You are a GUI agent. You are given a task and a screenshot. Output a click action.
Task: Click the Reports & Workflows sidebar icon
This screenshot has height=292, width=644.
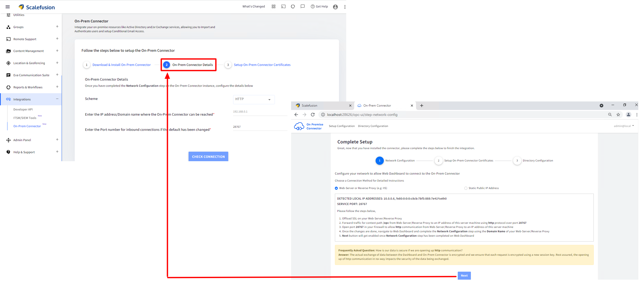tap(9, 87)
